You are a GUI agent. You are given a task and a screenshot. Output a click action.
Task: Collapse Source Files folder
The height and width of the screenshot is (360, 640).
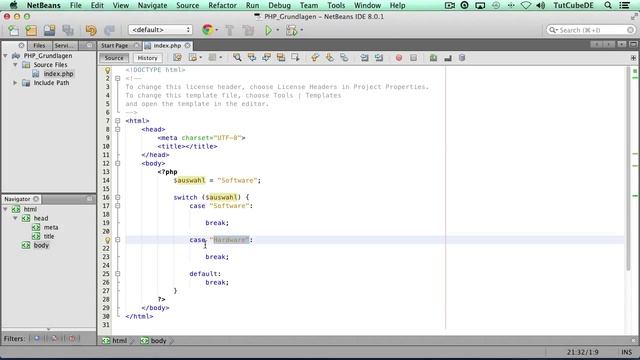[x=15, y=64]
